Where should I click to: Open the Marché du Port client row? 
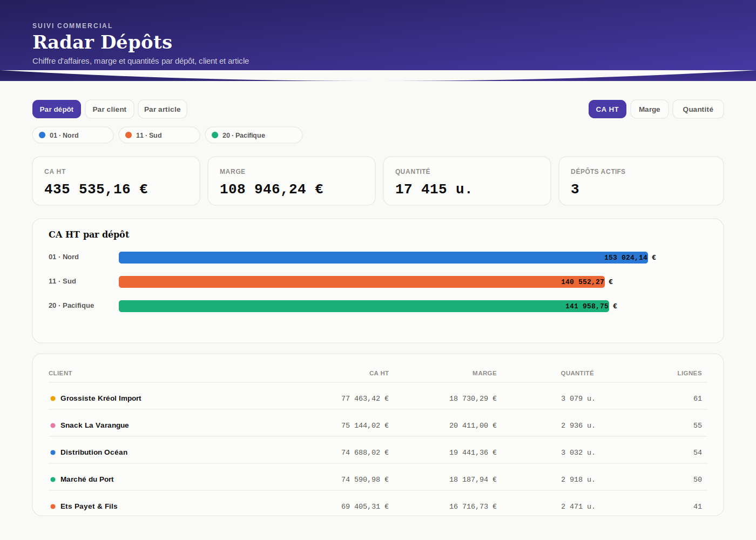tap(378, 480)
